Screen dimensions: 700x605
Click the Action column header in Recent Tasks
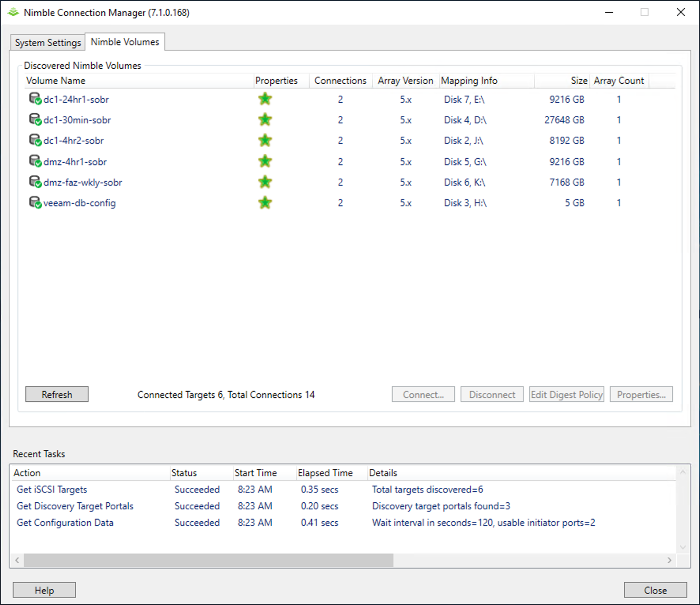click(x=91, y=473)
